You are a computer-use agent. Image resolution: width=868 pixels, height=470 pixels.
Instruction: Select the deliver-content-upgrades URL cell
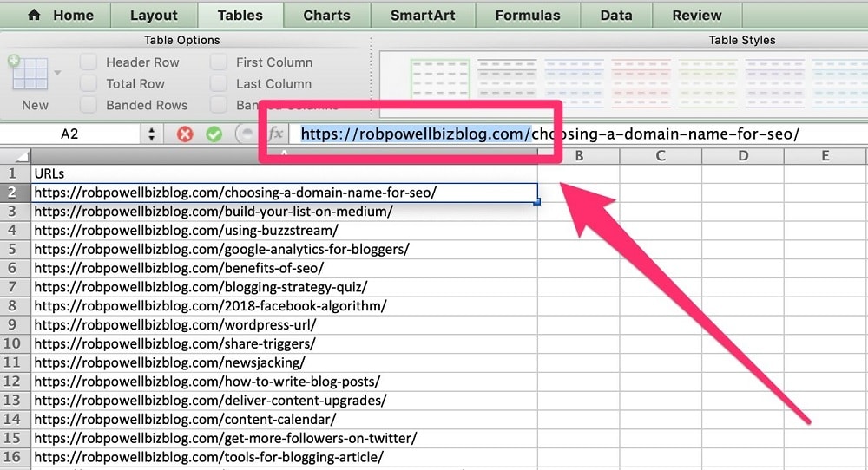click(284, 400)
